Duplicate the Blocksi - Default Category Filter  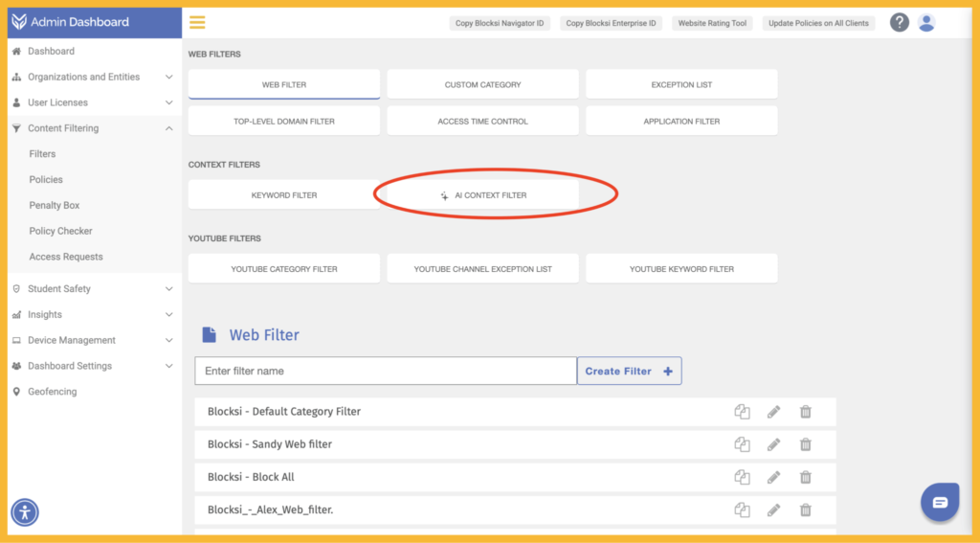[742, 412]
